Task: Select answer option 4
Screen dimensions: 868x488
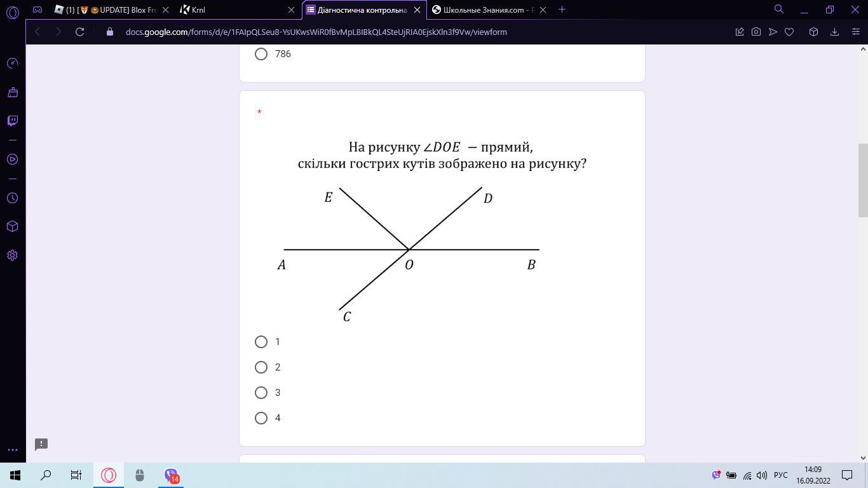Action: pyautogui.click(x=261, y=418)
